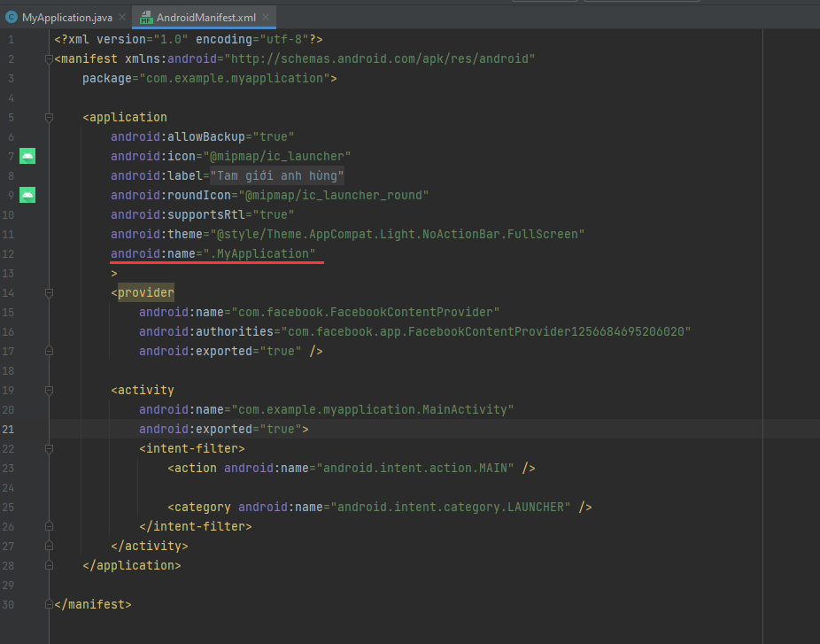The image size is (820, 644).
Task: Collapse the application tag fold on line 5
Action: click(49, 118)
